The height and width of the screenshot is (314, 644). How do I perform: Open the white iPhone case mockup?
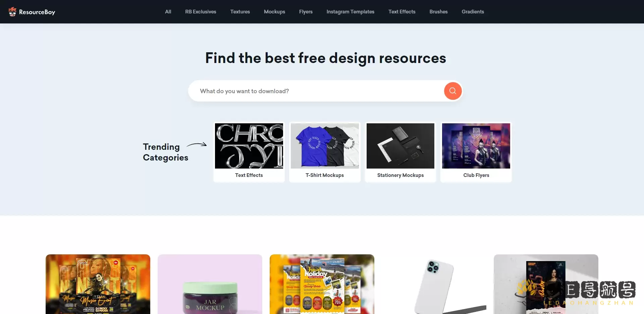pyautogui.click(x=434, y=284)
